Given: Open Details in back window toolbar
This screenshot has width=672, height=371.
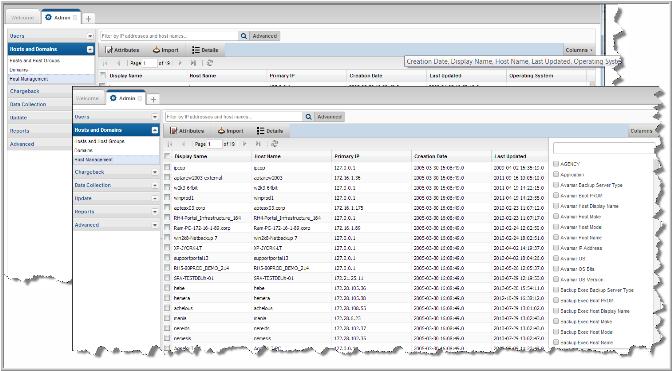Looking at the screenshot, I should (x=205, y=50).
